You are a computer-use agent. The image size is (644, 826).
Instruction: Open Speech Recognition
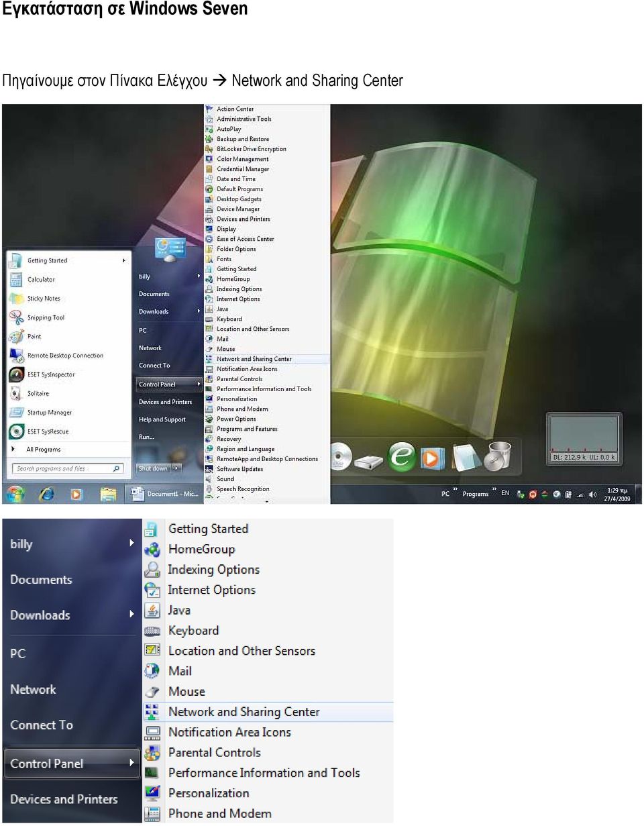pyautogui.click(x=243, y=489)
